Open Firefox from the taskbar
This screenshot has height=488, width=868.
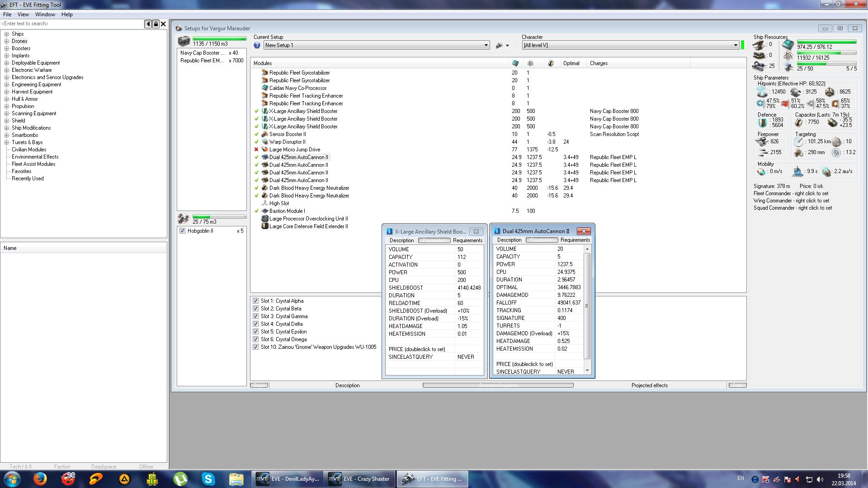click(40, 479)
